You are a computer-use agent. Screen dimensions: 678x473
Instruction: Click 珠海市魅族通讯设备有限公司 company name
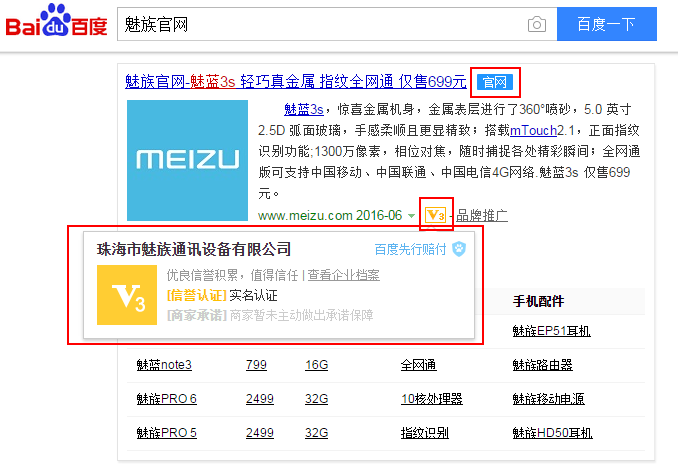pyautogui.click(x=194, y=249)
